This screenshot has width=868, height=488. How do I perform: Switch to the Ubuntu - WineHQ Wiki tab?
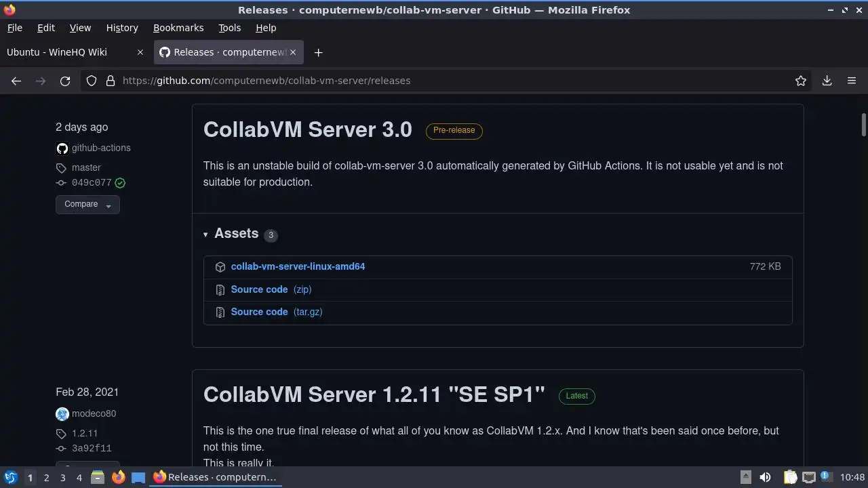click(x=57, y=52)
